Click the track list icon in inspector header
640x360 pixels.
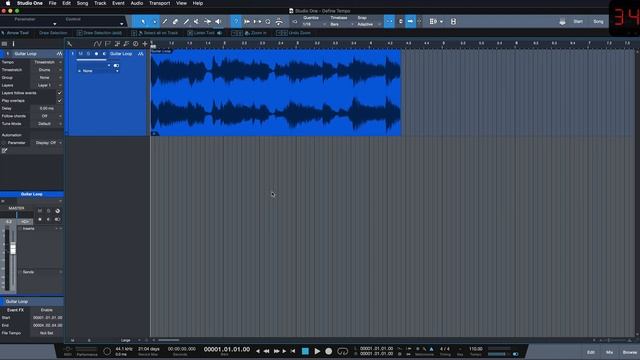coord(4,44)
